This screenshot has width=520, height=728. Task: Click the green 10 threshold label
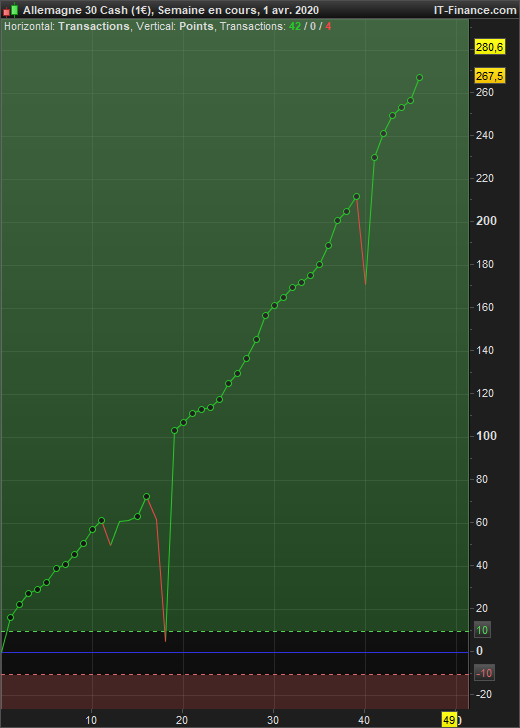(482, 630)
